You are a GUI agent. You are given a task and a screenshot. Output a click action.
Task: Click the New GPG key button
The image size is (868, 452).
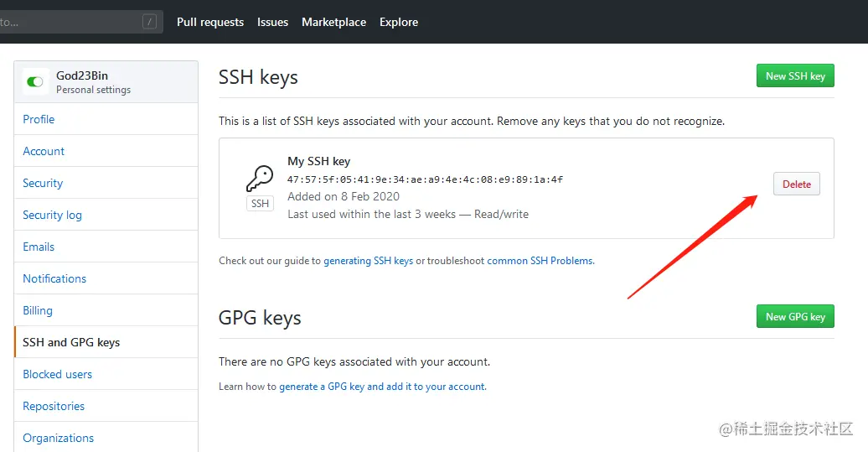click(795, 316)
